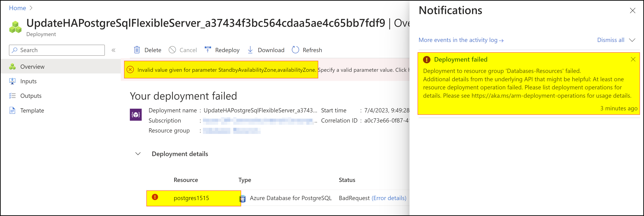Open the Error details link
Image resolution: width=644 pixels, height=216 pixels.
pos(389,198)
